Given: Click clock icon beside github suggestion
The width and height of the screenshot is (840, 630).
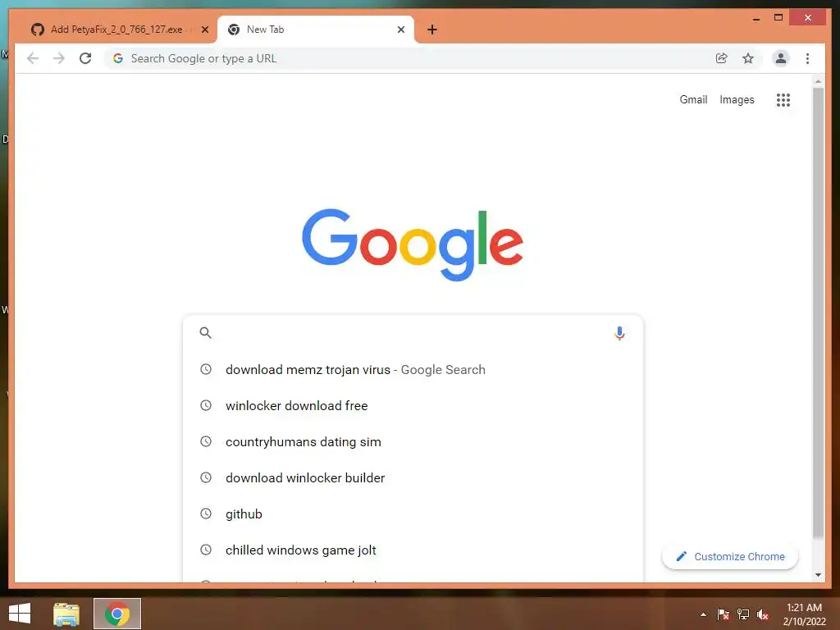Looking at the screenshot, I should click(x=206, y=514).
